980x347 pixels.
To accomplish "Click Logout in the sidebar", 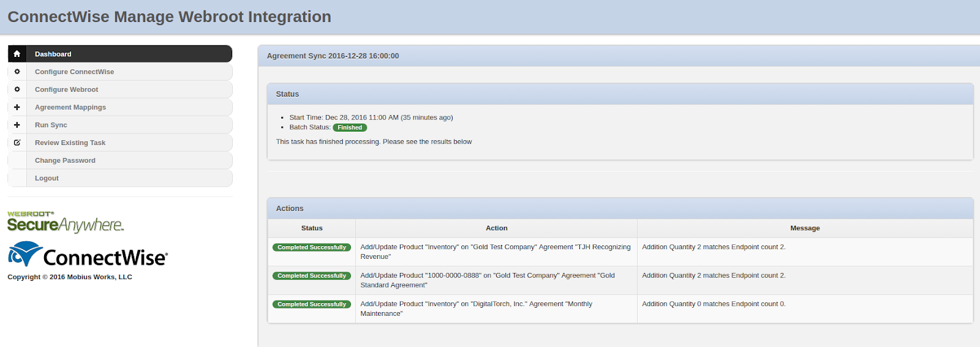I will 120,178.
